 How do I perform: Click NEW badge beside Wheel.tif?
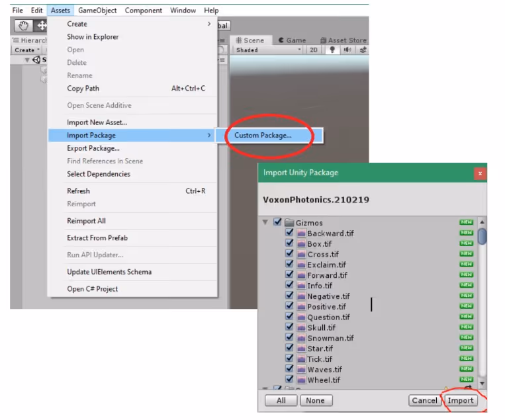(x=467, y=379)
